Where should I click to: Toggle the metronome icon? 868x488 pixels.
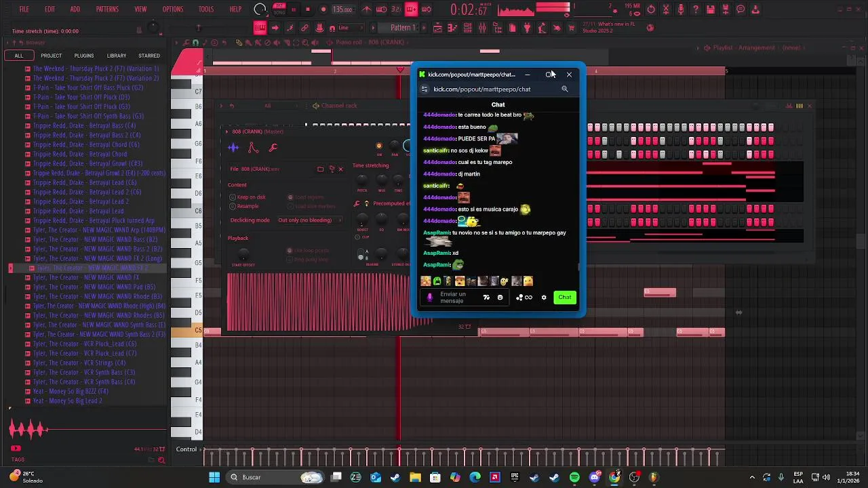point(367,9)
